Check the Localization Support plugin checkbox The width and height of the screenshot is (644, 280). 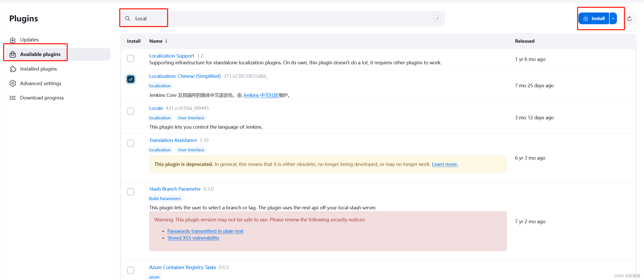(131, 58)
